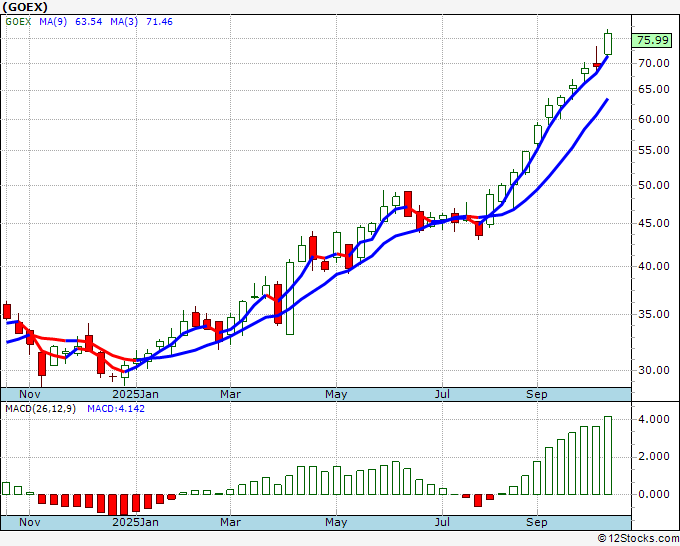This screenshot has width=680, height=546.
Task: Click Nov on the price chart axis
Action: (x=29, y=394)
